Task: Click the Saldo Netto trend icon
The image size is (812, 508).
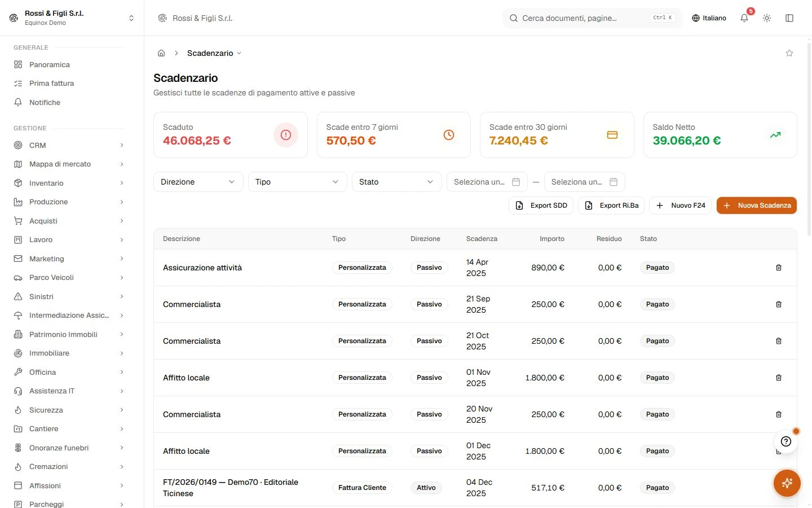Action: (x=775, y=135)
